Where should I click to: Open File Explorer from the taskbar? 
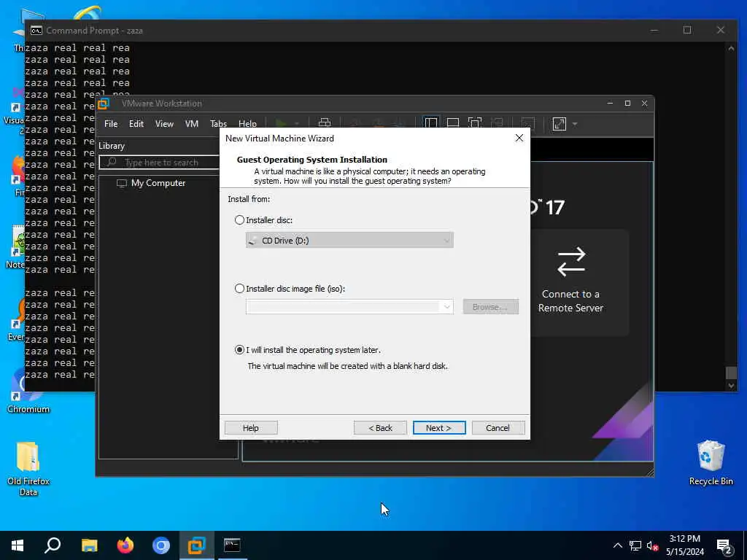(89, 545)
